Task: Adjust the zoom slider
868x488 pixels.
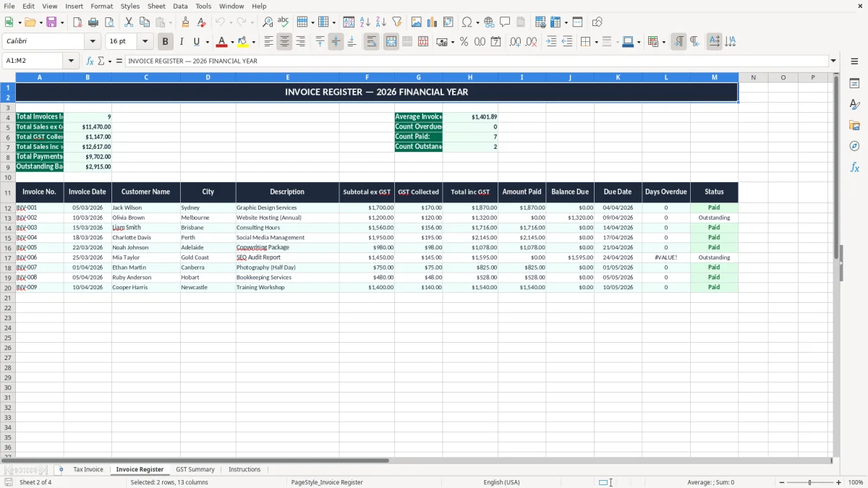Action: click(x=809, y=482)
